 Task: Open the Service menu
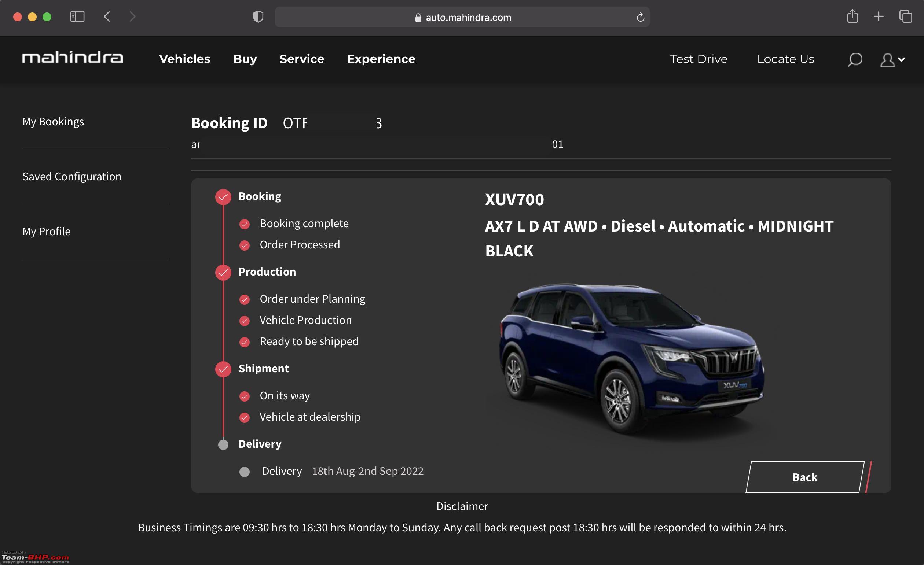[301, 59]
